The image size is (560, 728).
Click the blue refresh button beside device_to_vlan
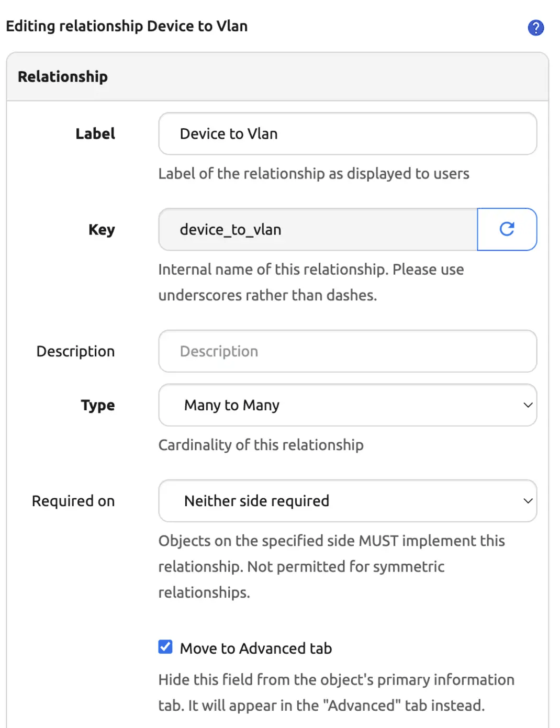click(507, 229)
